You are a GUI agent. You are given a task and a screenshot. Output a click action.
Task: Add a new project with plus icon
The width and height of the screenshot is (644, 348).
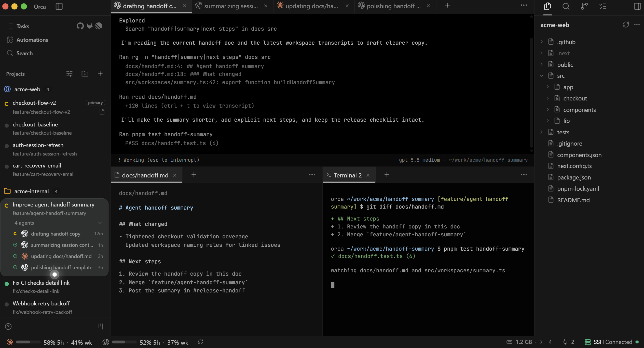(100, 74)
